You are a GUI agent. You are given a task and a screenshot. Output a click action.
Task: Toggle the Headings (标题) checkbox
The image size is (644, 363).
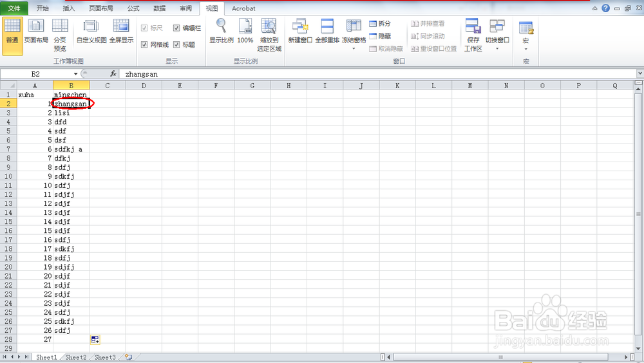click(176, 44)
